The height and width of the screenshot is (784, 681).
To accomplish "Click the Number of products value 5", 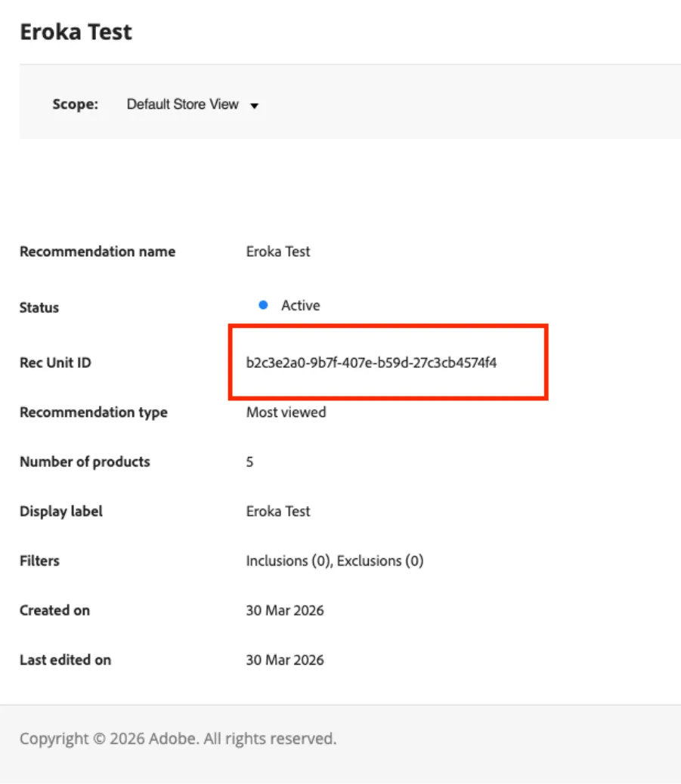I will click(249, 461).
